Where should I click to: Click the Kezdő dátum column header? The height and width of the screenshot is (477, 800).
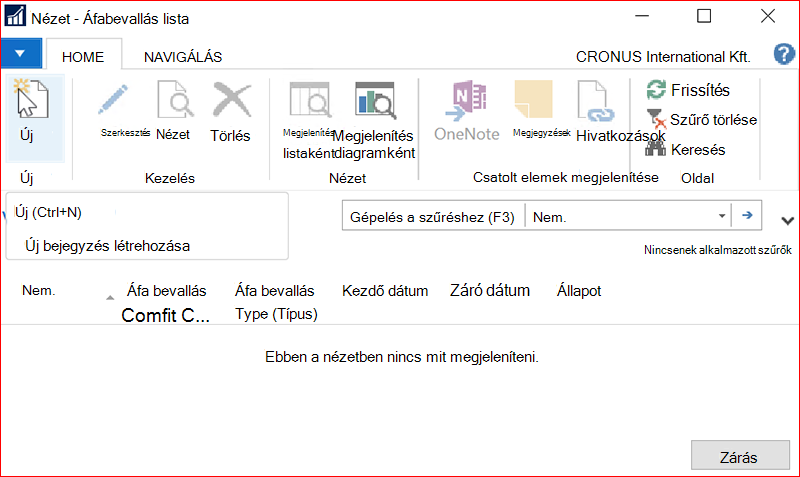385,291
